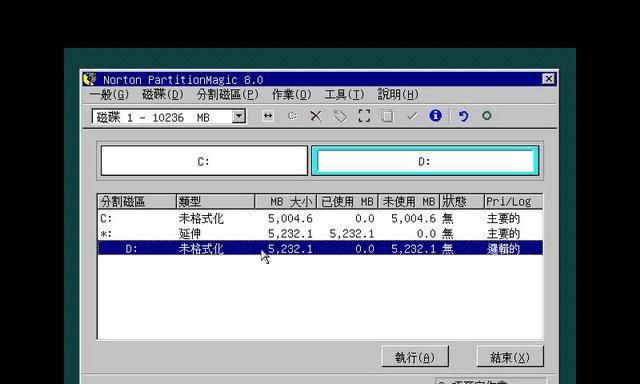Click the 5,232.1 used value in *: row
Image resolution: width=640 pixels, height=384 pixels.
(x=351, y=234)
